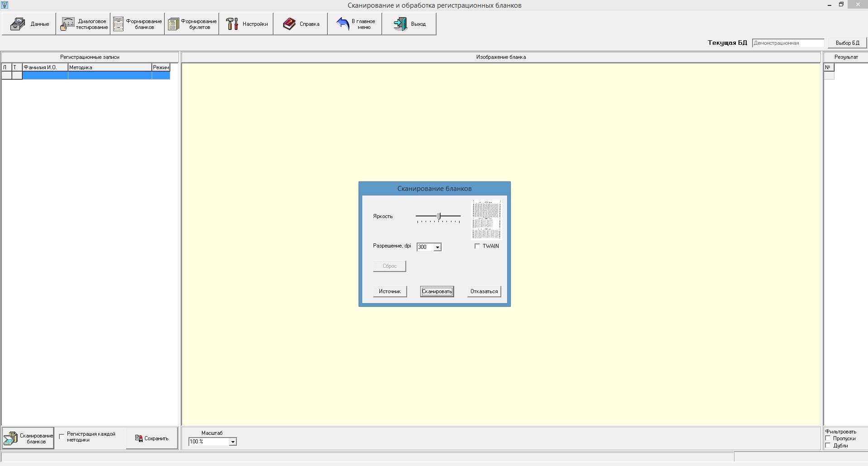Viewport: 868px width, 466px height.
Task: Click the Выход door icon
Action: [x=400, y=24]
